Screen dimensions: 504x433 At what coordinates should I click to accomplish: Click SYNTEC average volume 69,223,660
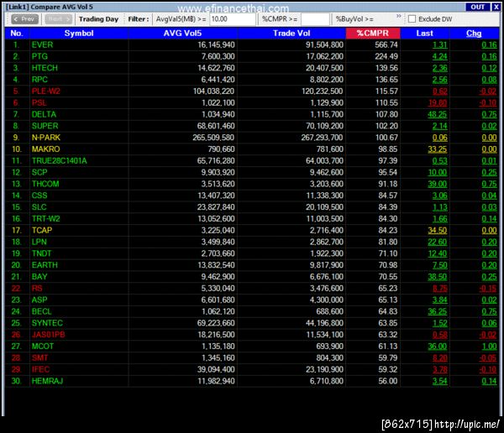coord(216,323)
